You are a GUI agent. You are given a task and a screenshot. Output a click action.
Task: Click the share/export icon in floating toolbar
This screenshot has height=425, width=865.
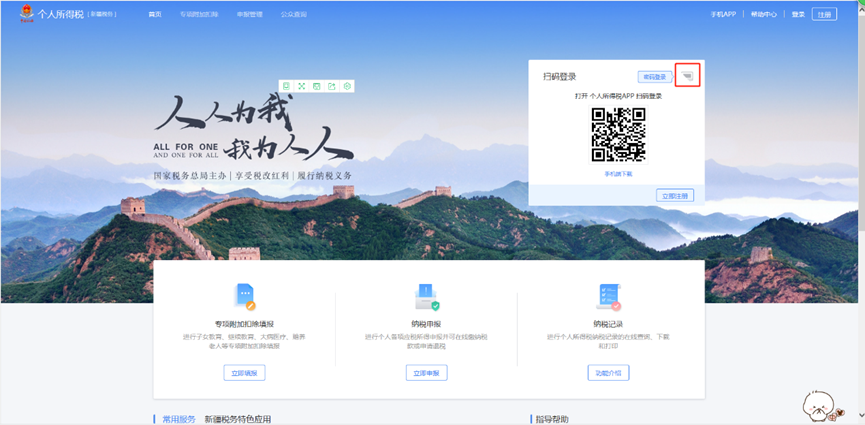(332, 87)
